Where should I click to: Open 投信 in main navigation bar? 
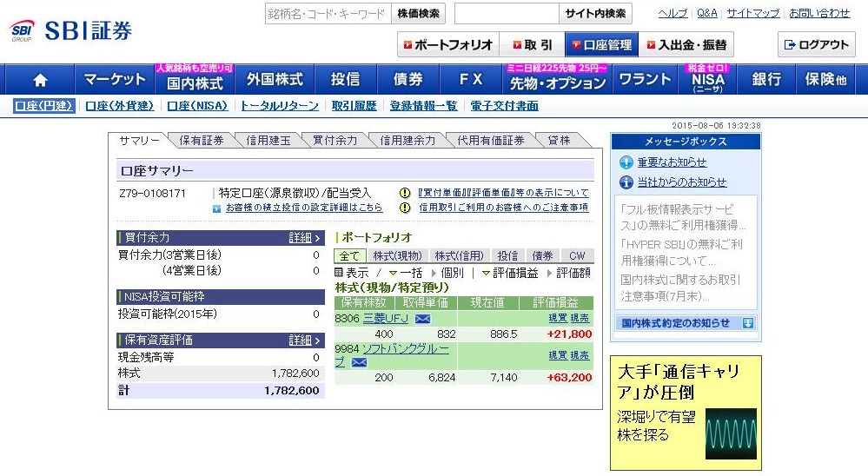click(x=346, y=80)
